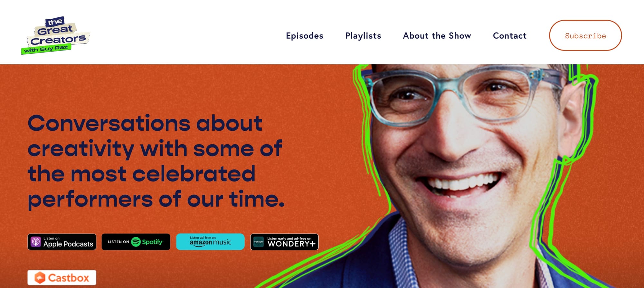Open the Castbox badge link
Screen dimensions: 644x288
point(62,278)
